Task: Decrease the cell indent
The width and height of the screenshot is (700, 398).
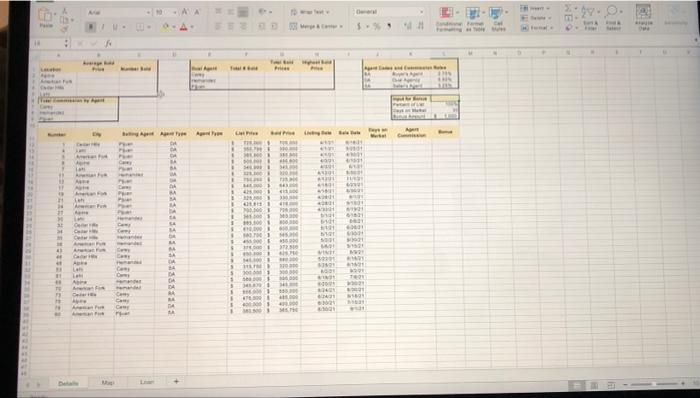Action: (262, 27)
